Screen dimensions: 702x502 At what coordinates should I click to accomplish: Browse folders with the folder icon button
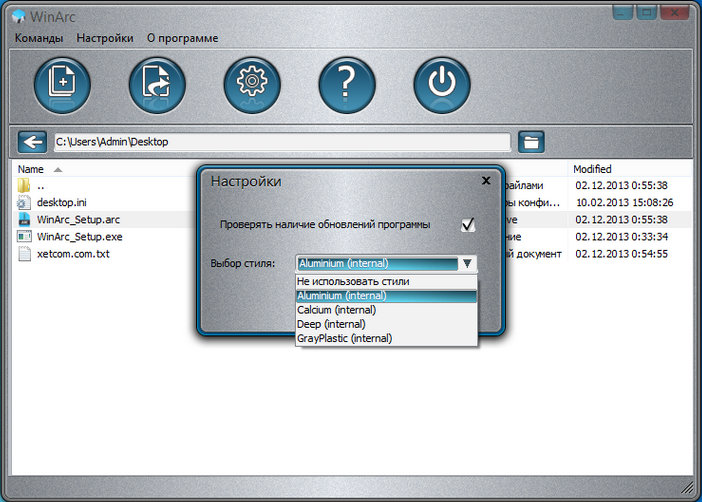[531, 142]
